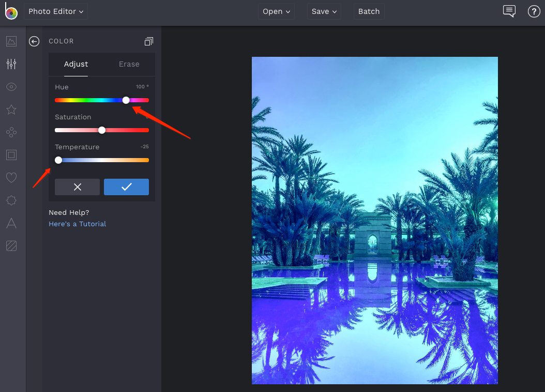Click the Hue slider handle
The image size is (545, 392).
[126, 100]
